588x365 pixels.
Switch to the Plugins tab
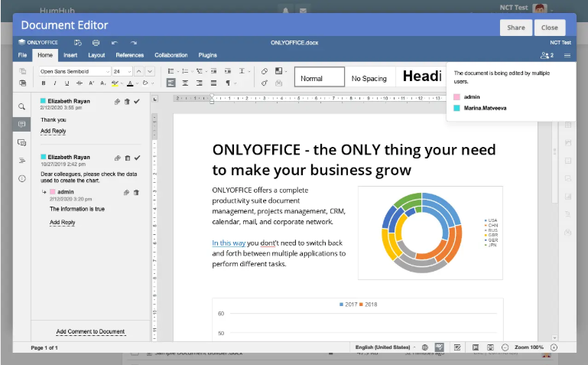pos(208,55)
